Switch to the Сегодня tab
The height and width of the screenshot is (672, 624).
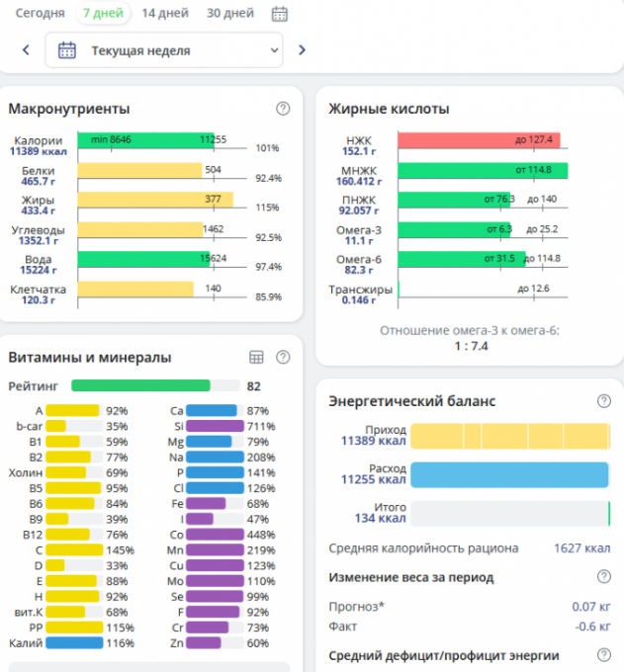pyautogui.click(x=40, y=14)
